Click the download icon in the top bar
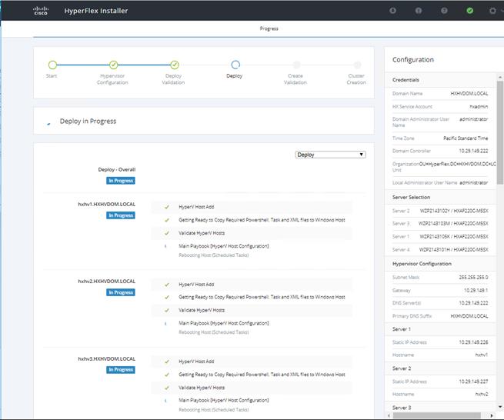The height and width of the screenshot is (420, 504). click(392, 11)
